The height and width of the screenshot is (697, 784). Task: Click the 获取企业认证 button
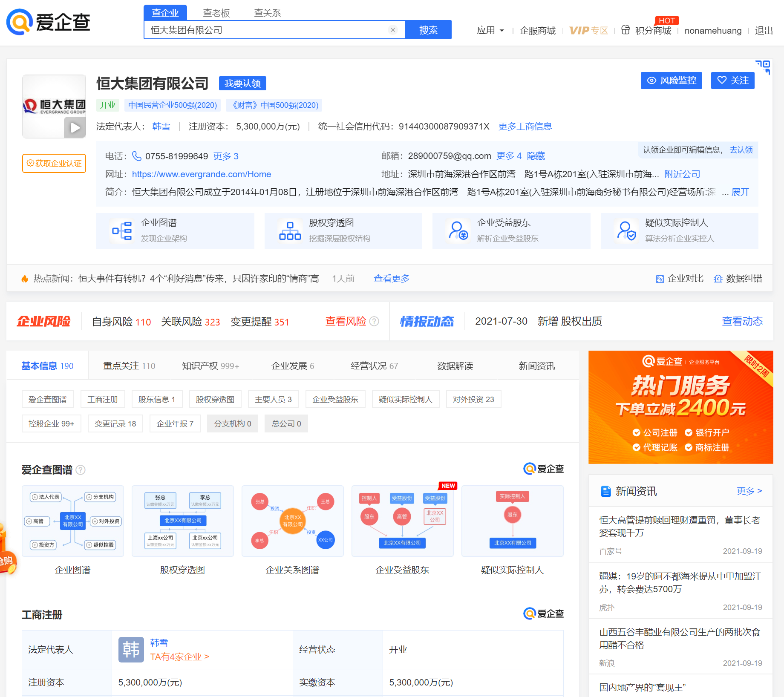(x=54, y=164)
